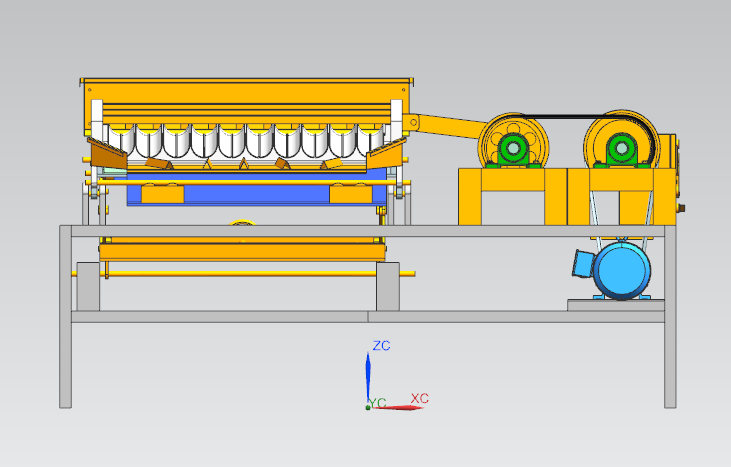Viewport: 731px width, 467px height.
Task: Click the ZC axis label
Action: pyautogui.click(x=381, y=346)
